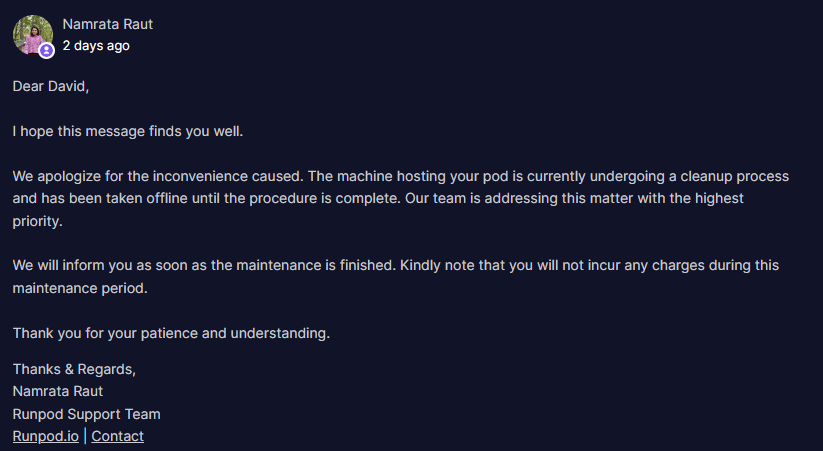Follow the Contact link in the signature

(x=118, y=436)
